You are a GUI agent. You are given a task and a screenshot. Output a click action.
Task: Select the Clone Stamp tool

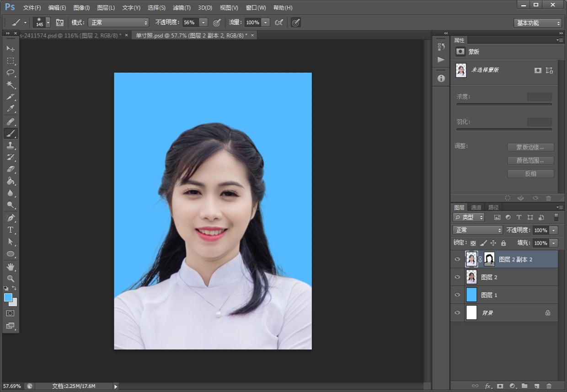pyautogui.click(x=11, y=145)
